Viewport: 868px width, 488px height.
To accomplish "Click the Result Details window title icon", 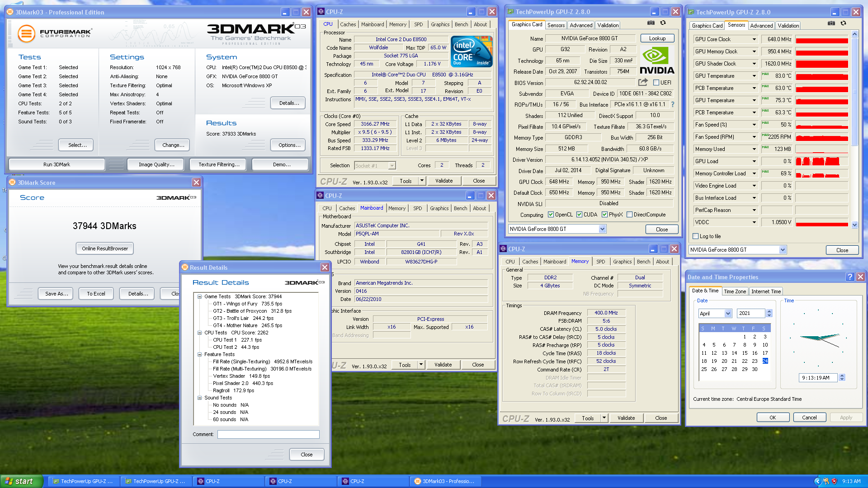I will [184, 267].
